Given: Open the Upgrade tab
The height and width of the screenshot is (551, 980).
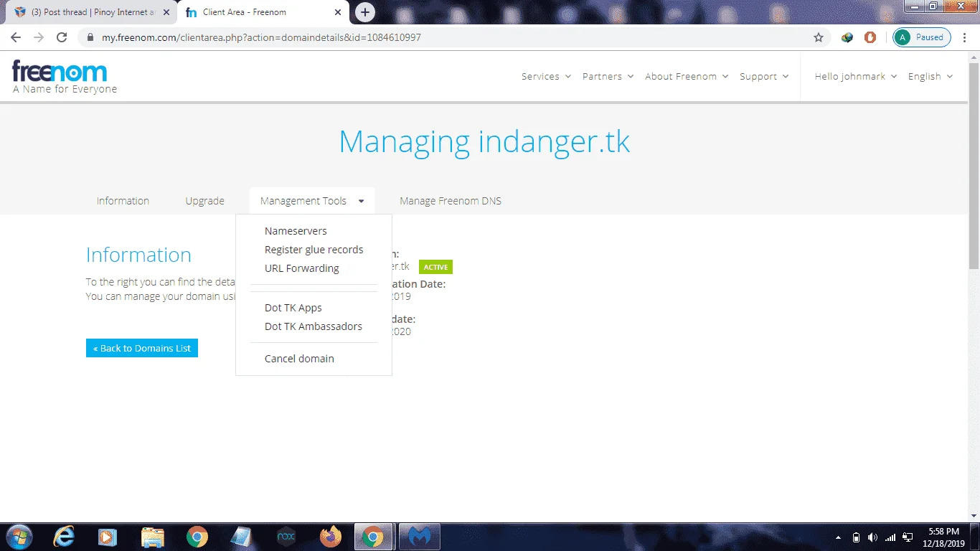Looking at the screenshot, I should pyautogui.click(x=204, y=201).
